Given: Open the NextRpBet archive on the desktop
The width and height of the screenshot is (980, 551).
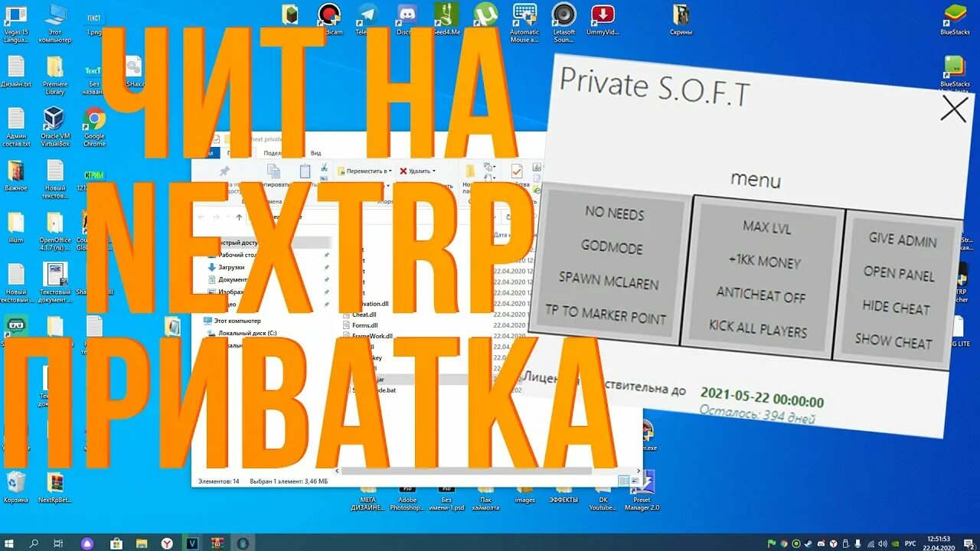Looking at the screenshot, I should 55,487.
